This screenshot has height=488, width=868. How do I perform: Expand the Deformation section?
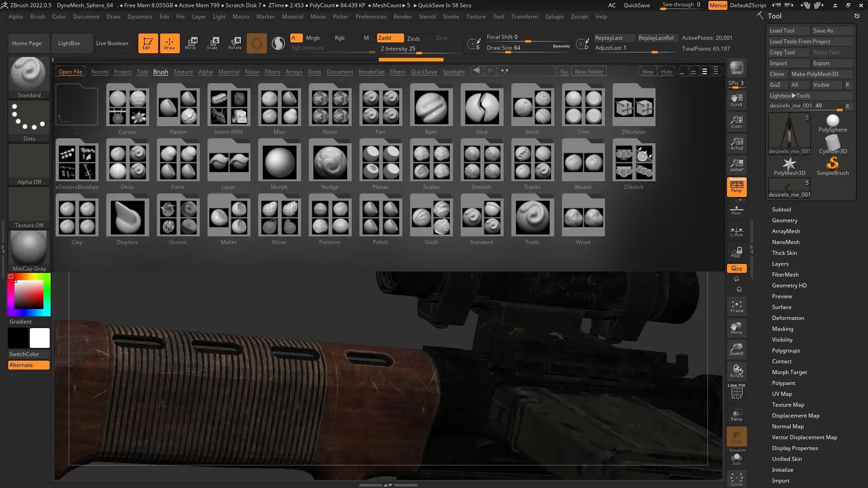point(788,318)
